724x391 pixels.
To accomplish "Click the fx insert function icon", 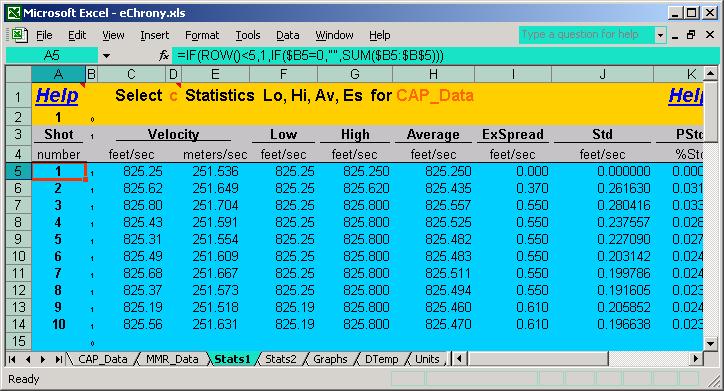I will pyautogui.click(x=163, y=56).
